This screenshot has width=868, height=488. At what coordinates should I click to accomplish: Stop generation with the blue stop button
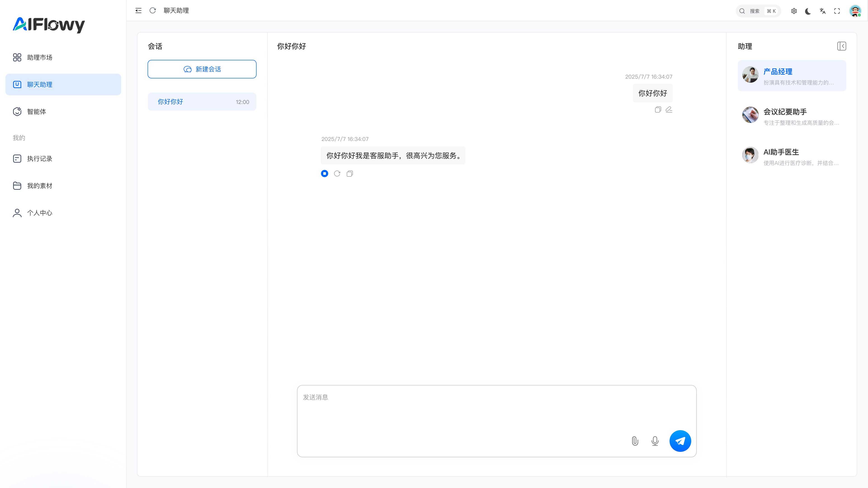pyautogui.click(x=325, y=174)
